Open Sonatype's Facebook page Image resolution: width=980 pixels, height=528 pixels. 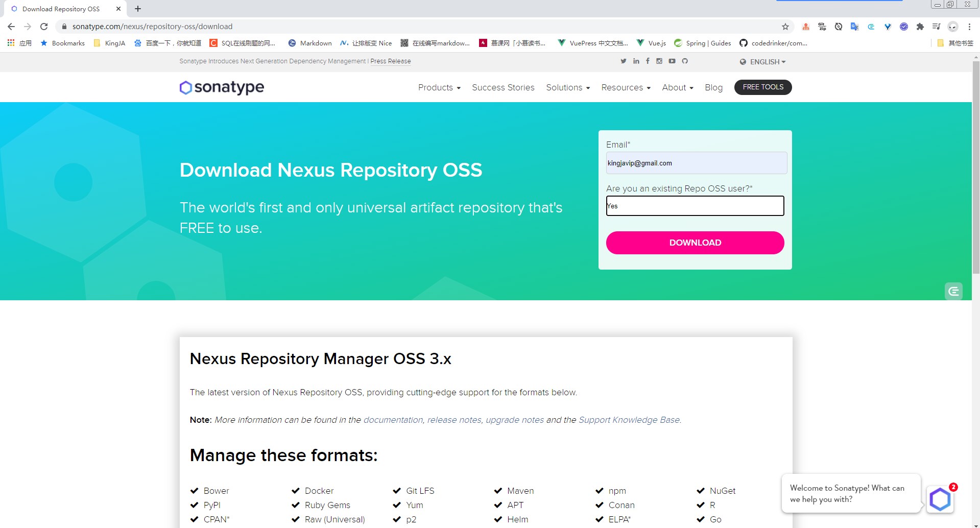[x=648, y=61]
